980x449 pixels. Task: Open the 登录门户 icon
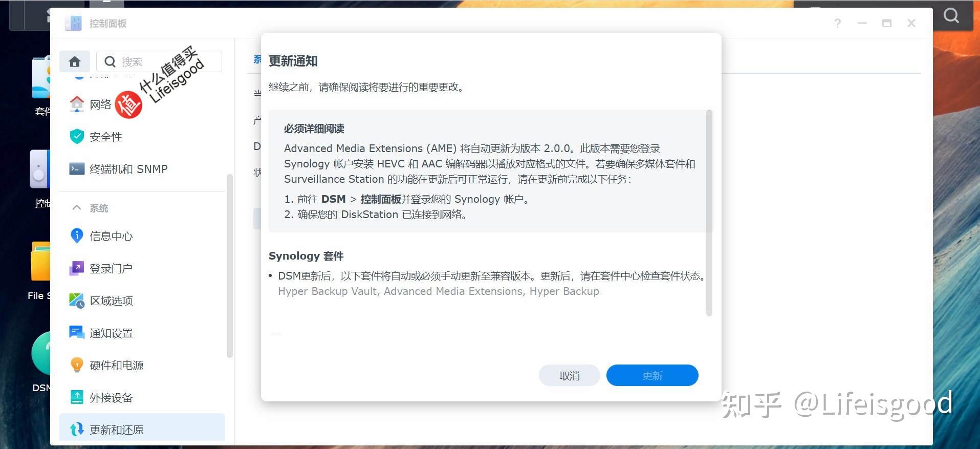coord(77,268)
